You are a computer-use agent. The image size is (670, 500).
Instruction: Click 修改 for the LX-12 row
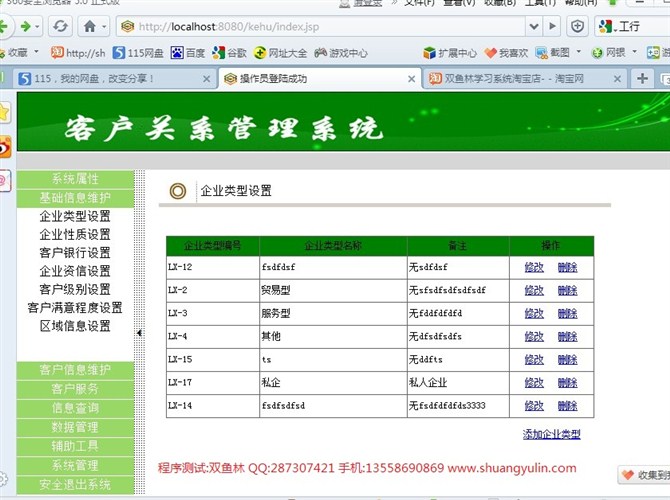(x=534, y=267)
